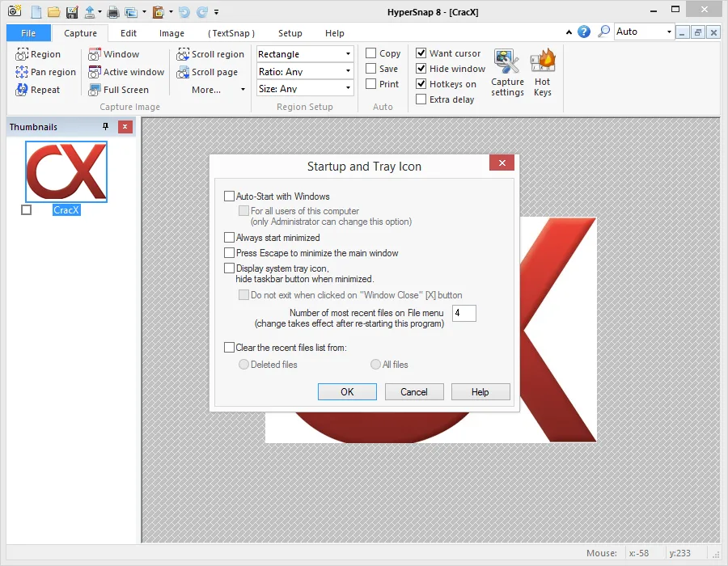Capture the Active window
Image resolution: width=728 pixels, height=566 pixels.
(x=126, y=72)
